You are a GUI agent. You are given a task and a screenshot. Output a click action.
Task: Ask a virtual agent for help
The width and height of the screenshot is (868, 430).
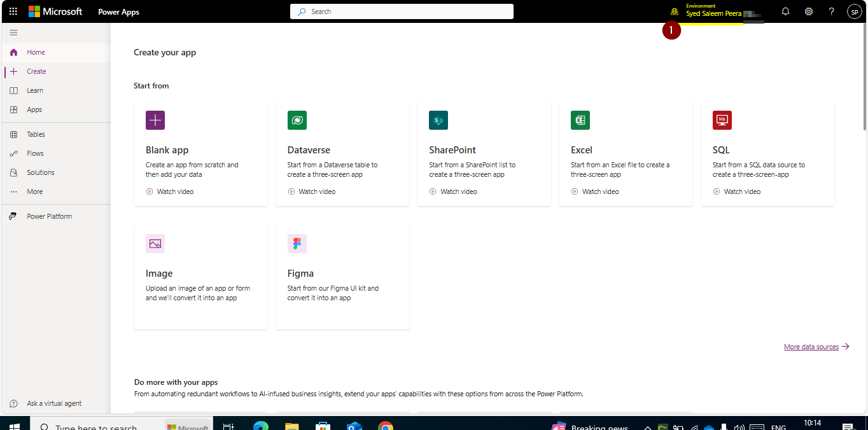(x=55, y=403)
